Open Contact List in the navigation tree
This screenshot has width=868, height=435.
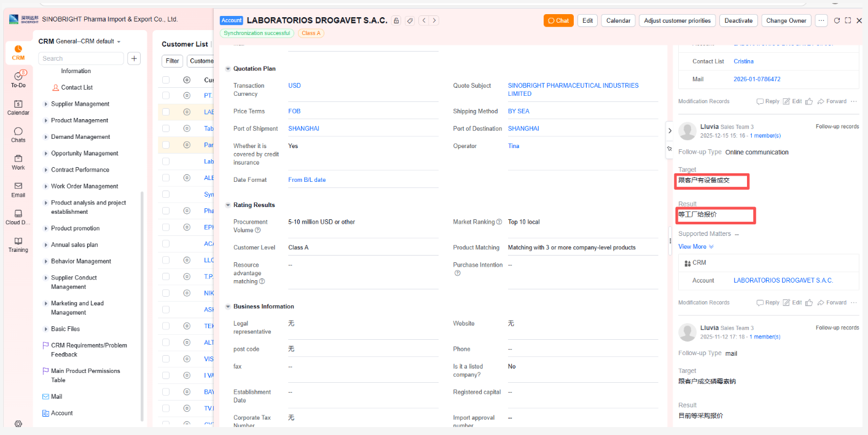click(77, 87)
